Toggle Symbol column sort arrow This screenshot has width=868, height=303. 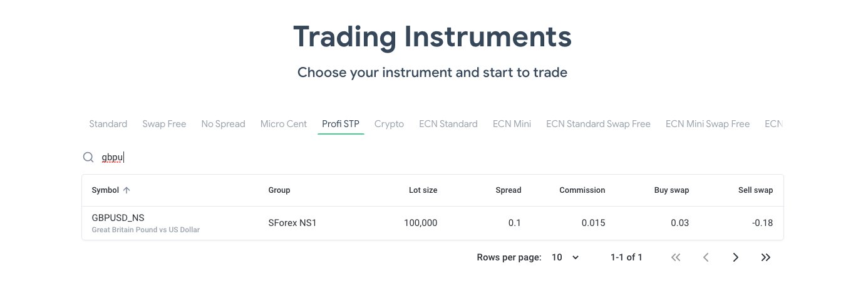[127, 190]
